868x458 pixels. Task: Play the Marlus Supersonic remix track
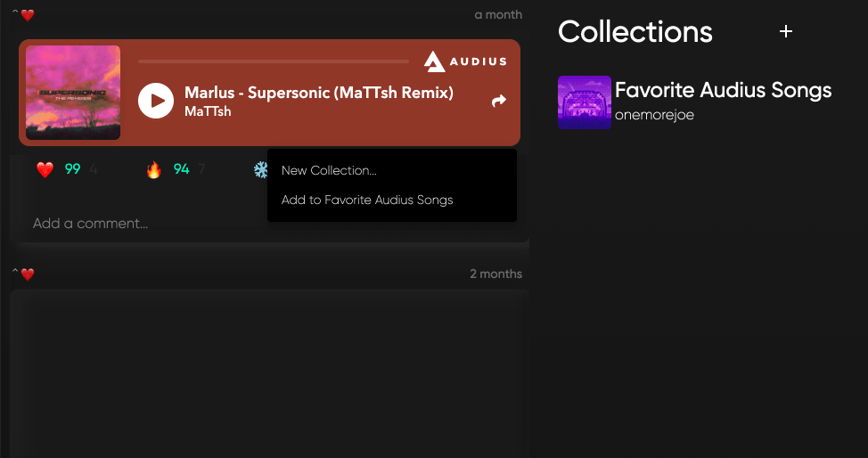coord(156,101)
